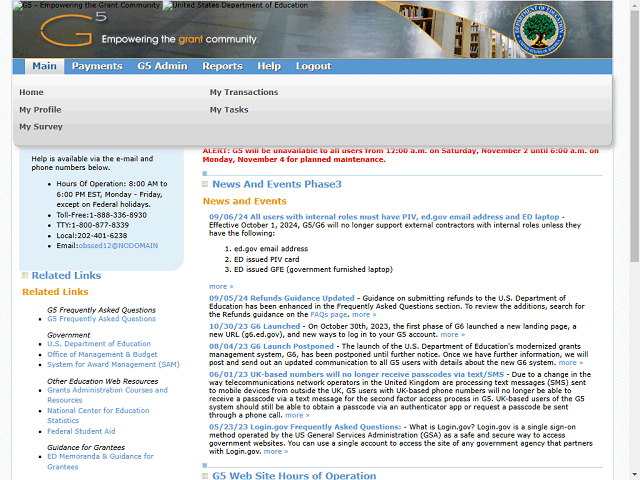Click the Toll-Free:1-888-336-8930 line
This screenshot has width=640, height=480.
click(101, 215)
